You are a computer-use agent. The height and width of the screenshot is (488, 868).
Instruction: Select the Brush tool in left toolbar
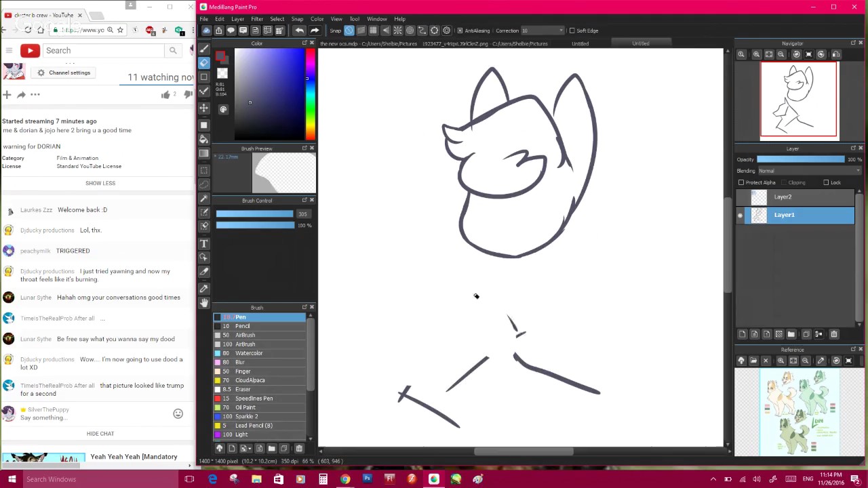[x=203, y=48]
